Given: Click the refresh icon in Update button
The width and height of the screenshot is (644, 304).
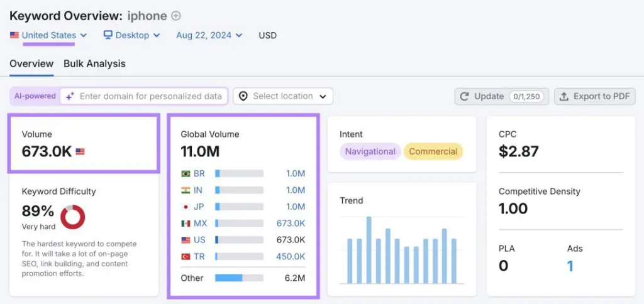Looking at the screenshot, I should [465, 96].
